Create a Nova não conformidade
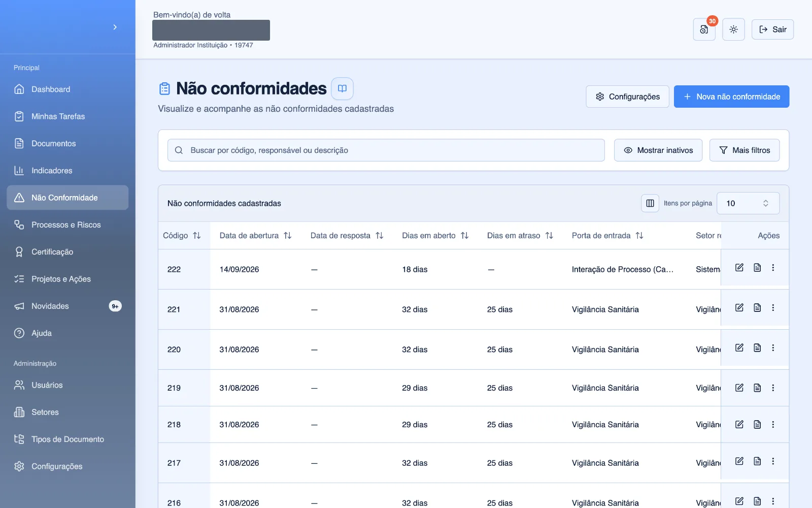The image size is (812, 508). (x=731, y=97)
